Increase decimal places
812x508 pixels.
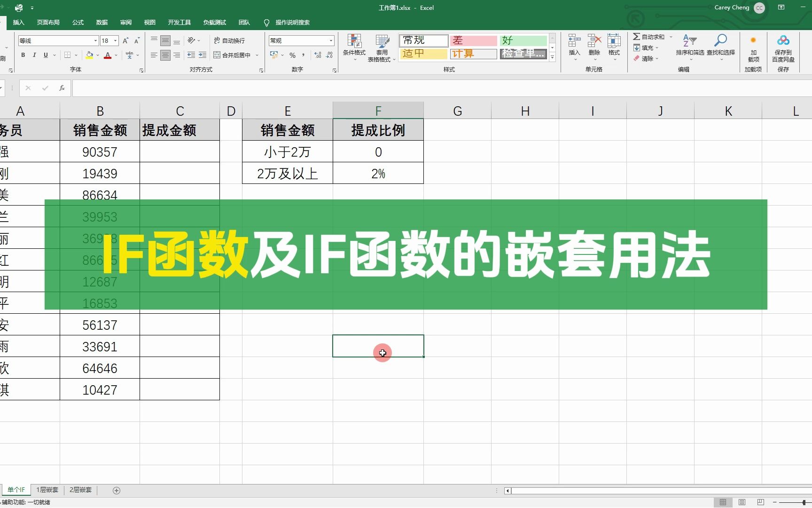(318, 55)
